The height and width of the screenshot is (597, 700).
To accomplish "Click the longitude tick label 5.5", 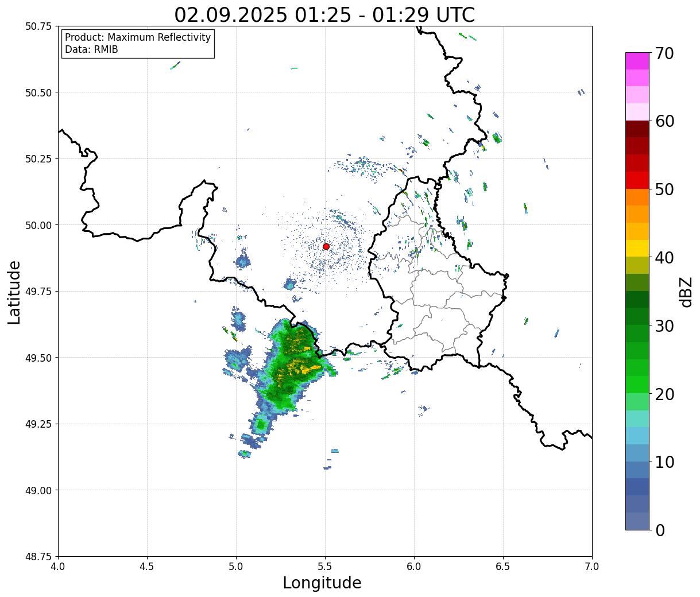I will pyautogui.click(x=325, y=567).
